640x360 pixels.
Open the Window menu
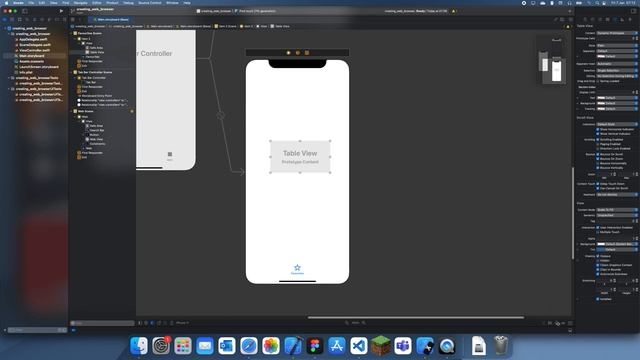(x=172, y=3)
